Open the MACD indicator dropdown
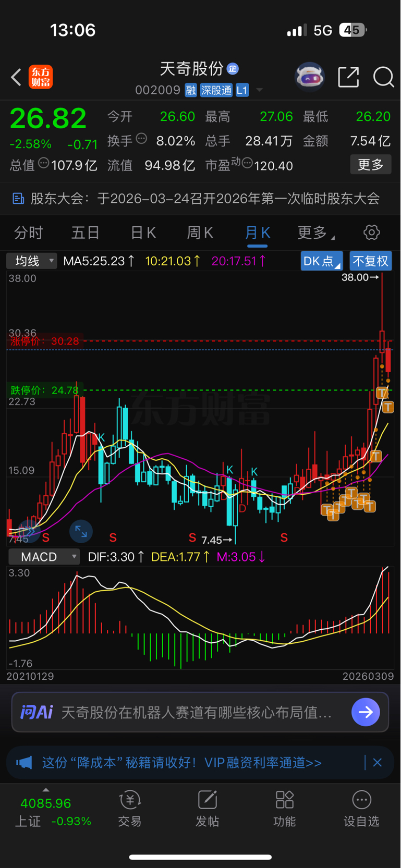This screenshot has width=401, height=868. (x=44, y=557)
